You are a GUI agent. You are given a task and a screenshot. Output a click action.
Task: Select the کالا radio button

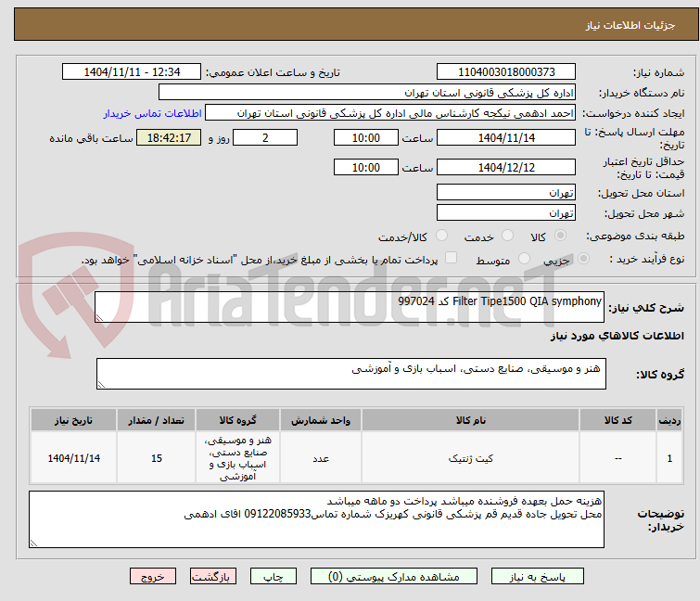pos(560,236)
